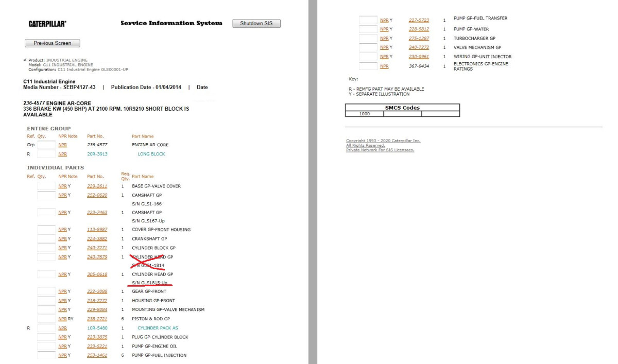This screenshot has height=364, width=618.
Task: Open housing part 218-7272 link
Action: pyautogui.click(x=97, y=301)
